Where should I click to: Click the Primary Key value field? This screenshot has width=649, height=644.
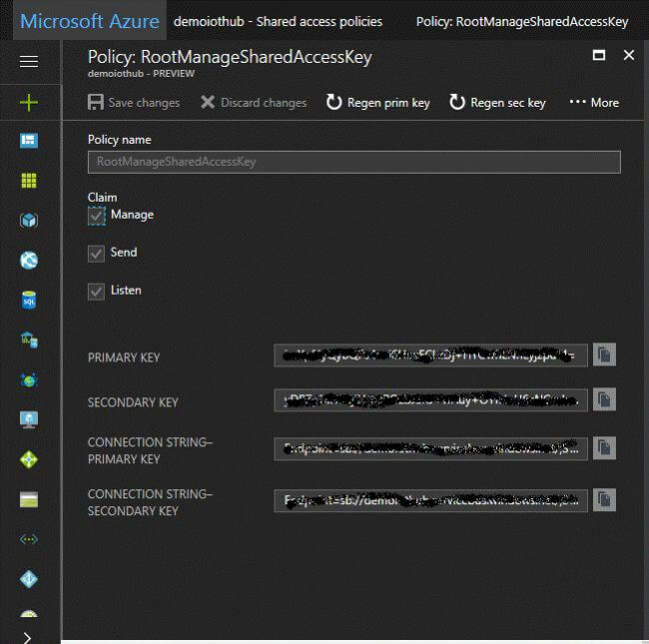pos(430,355)
